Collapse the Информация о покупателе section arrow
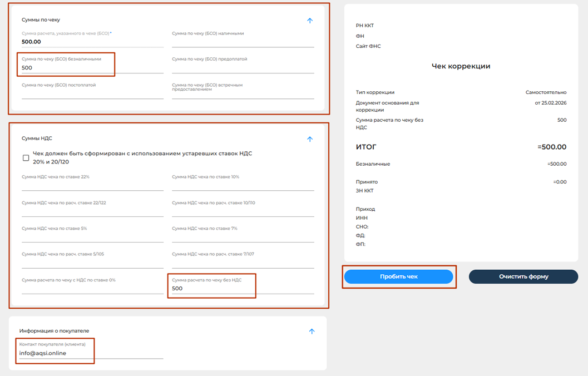The width and height of the screenshot is (588, 376). tap(312, 332)
